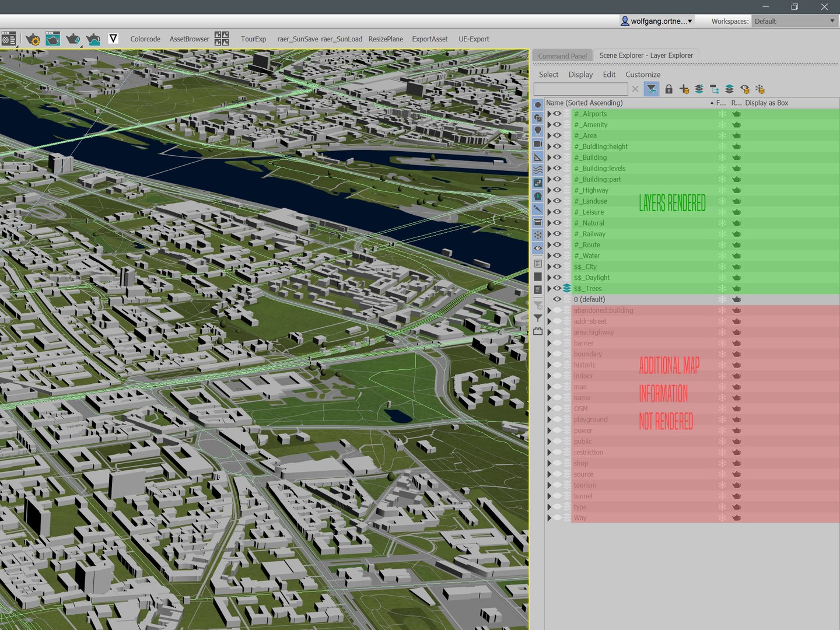Click the Make Selected Layer Active icon
Viewport: 840px width, 630px height.
(x=729, y=89)
